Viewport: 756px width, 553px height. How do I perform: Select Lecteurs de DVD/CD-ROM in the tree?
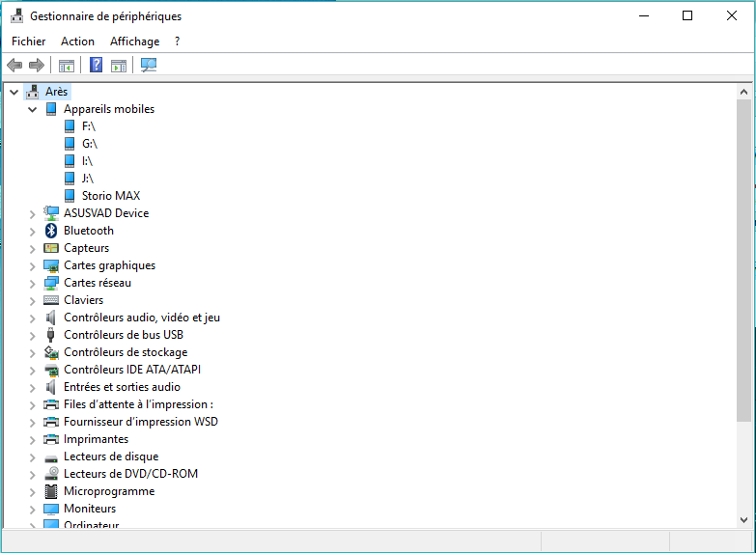pos(130,474)
